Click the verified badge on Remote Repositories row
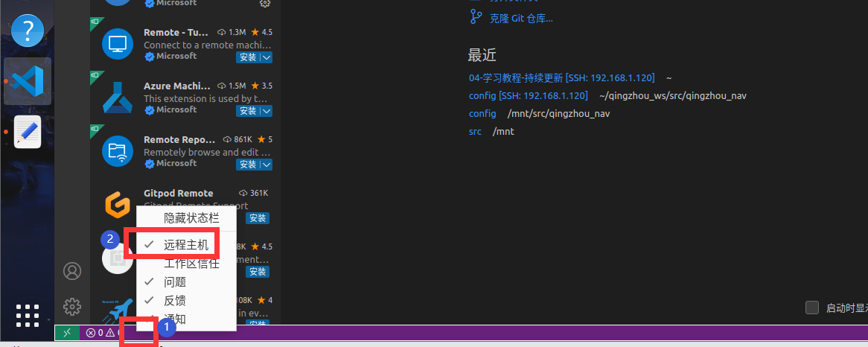 coord(150,164)
